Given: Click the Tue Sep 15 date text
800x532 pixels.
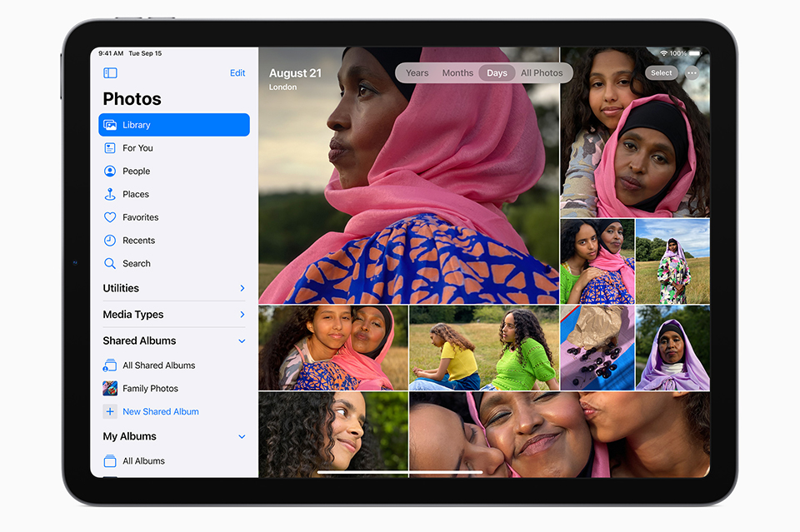Looking at the screenshot, I should point(145,53).
